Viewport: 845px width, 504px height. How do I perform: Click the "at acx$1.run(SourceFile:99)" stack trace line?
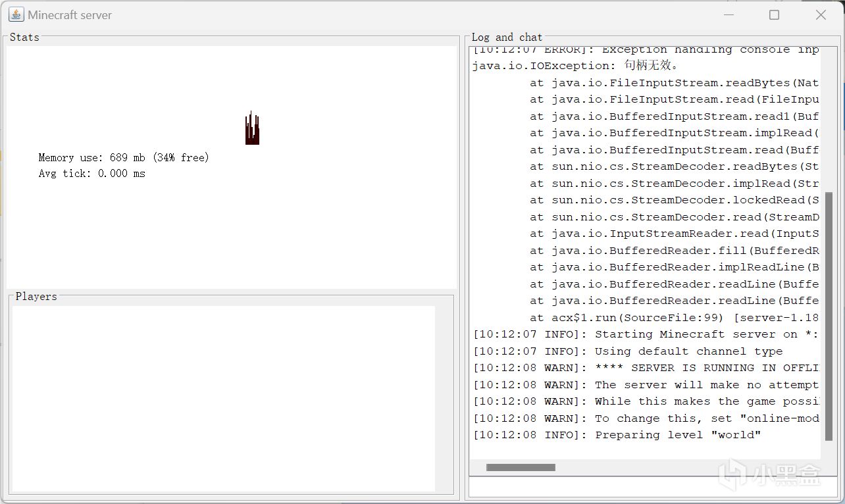tap(675, 318)
